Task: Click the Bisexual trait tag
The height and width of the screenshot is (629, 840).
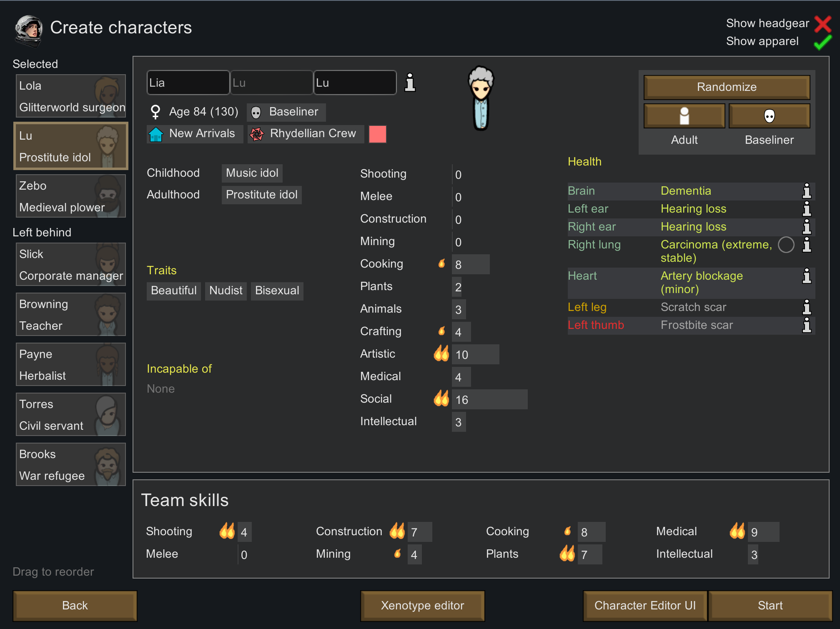Action: click(x=277, y=291)
